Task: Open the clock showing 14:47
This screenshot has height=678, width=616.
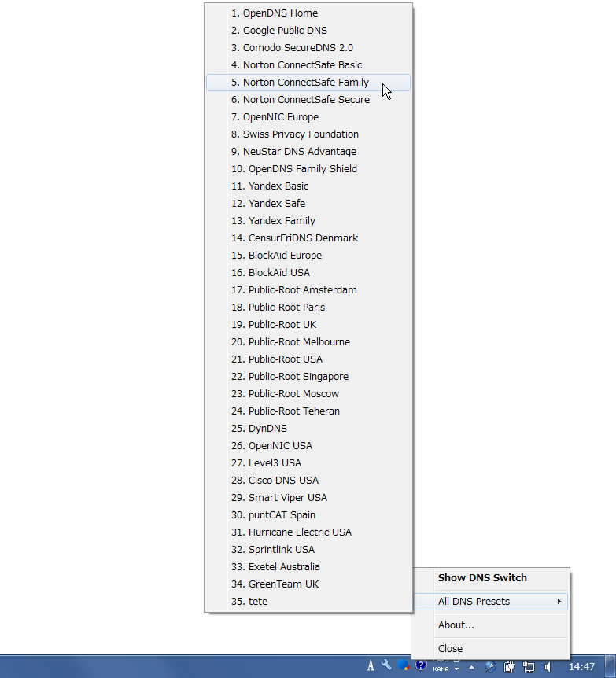Action: (x=581, y=667)
